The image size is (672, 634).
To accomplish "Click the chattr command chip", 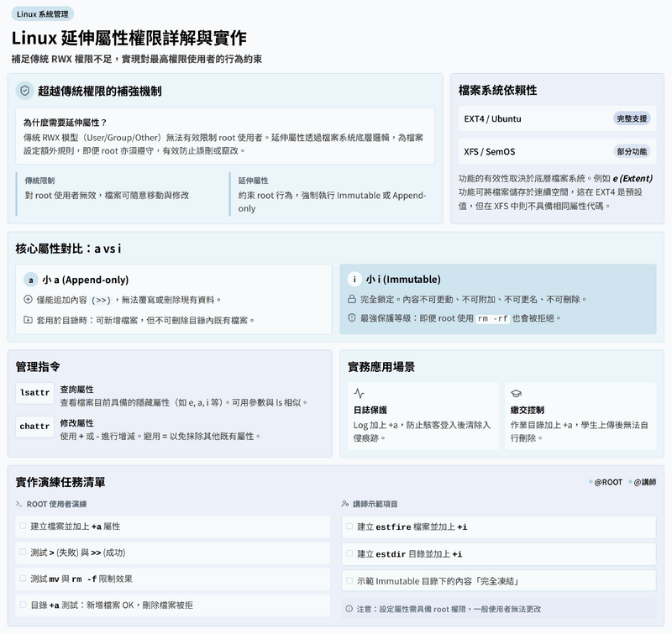I will pos(34,427).
